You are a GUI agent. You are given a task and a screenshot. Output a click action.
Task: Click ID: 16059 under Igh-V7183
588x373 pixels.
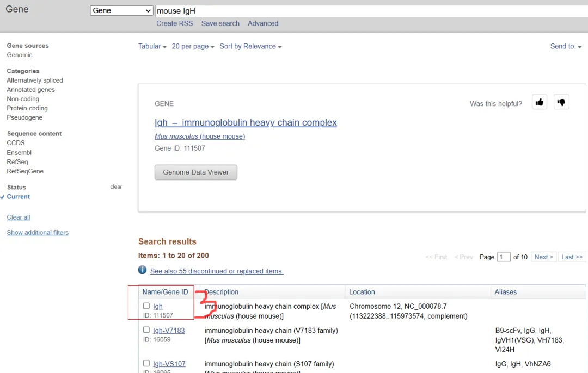click(x=157, y=340)
